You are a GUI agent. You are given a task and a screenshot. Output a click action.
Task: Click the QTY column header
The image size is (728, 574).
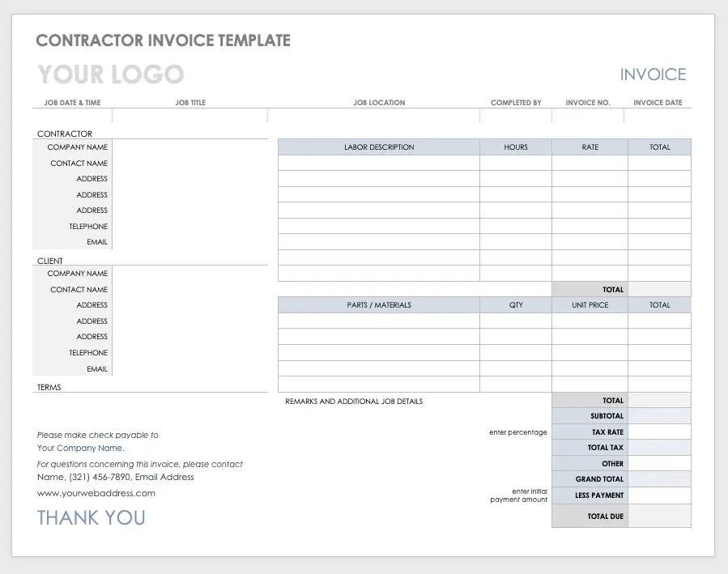pyautogui.click(x=516, y=305)
